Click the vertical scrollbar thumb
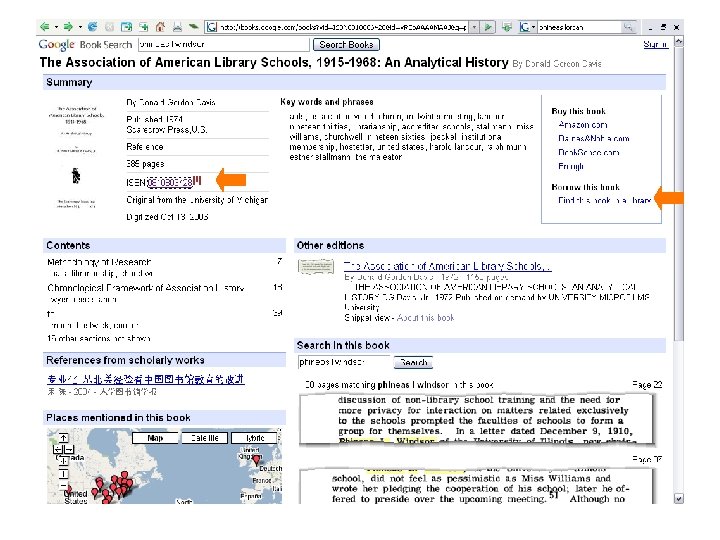This screenshot has width=720, height=540. [x=679, y=193]
